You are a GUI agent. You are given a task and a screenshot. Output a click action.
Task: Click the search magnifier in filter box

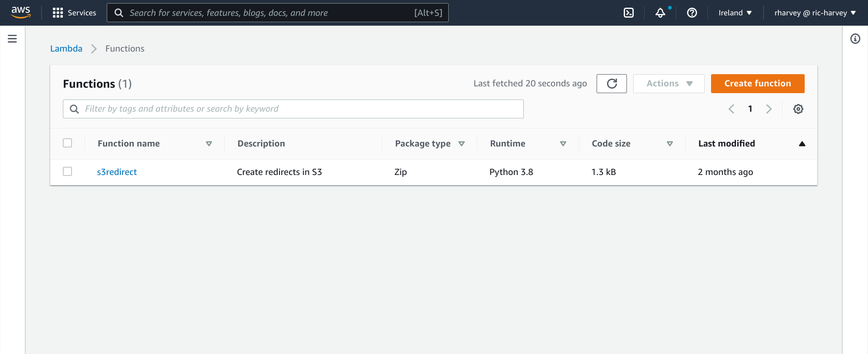pyautogui.click(x=74, y=109)
